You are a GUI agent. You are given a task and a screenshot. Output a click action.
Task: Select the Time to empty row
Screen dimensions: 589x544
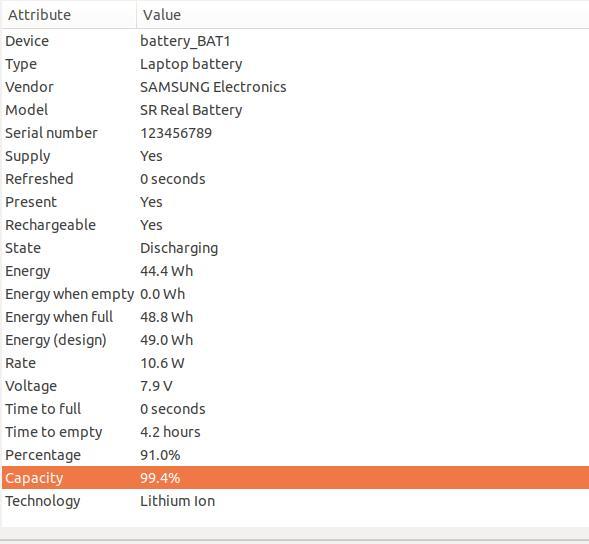(x=295, y=432)
